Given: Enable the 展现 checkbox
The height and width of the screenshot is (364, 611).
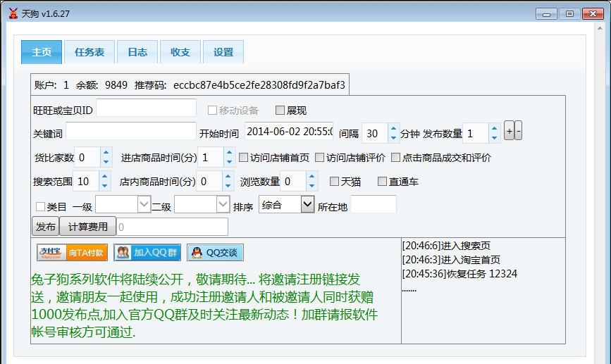Looking at the screenshot, I should click(280, 110).
